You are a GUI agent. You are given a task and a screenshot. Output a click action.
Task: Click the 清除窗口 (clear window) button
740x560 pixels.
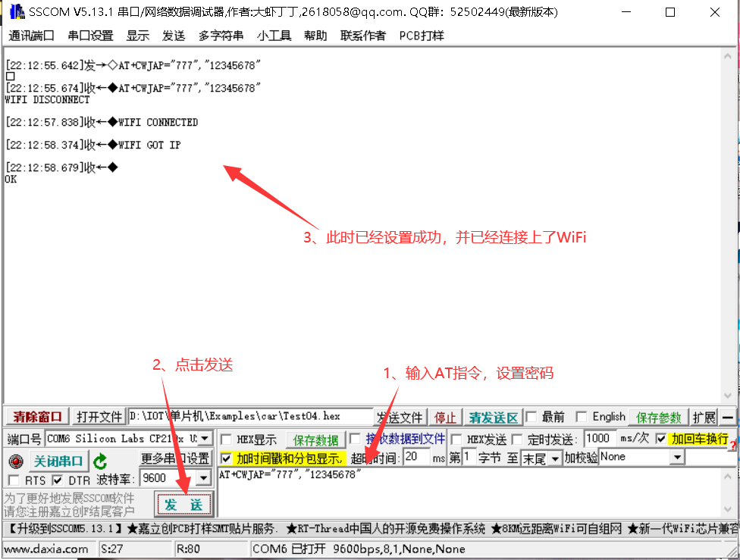(x=36, y=416)
